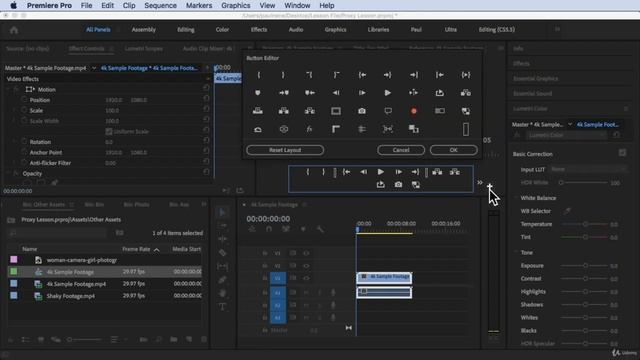640x360 pixels.
Task: Click the plus Button Editor icon
Action: [x=490, y=187]
